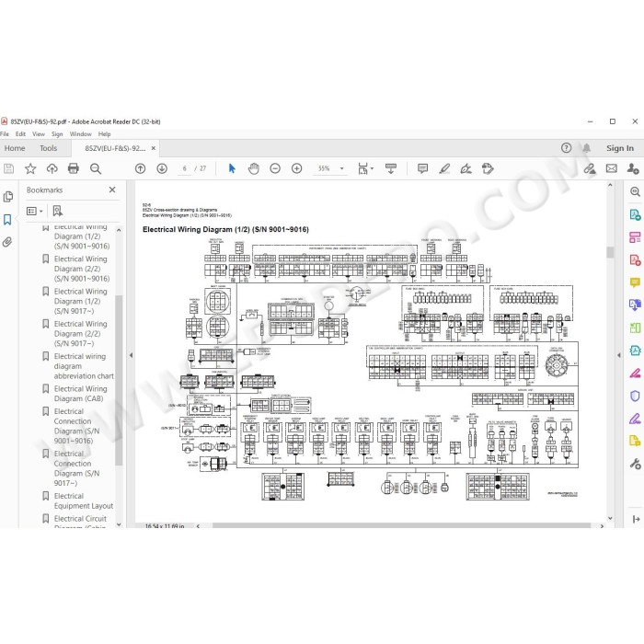Open the File menu
The image size is (644, 644).
pos(5,134)
